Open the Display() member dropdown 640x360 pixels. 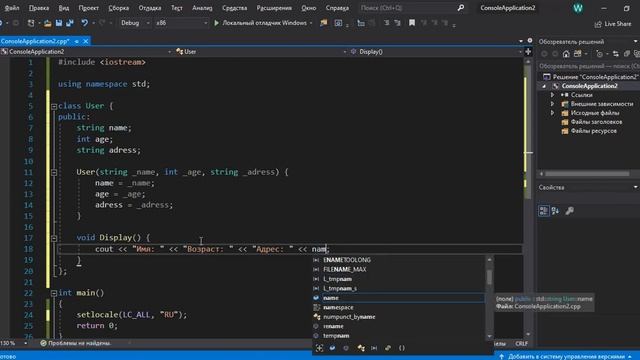(436, 52)
